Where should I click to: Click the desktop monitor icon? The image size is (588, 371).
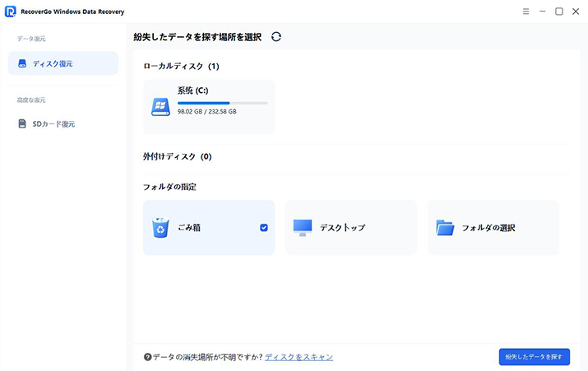303,228
